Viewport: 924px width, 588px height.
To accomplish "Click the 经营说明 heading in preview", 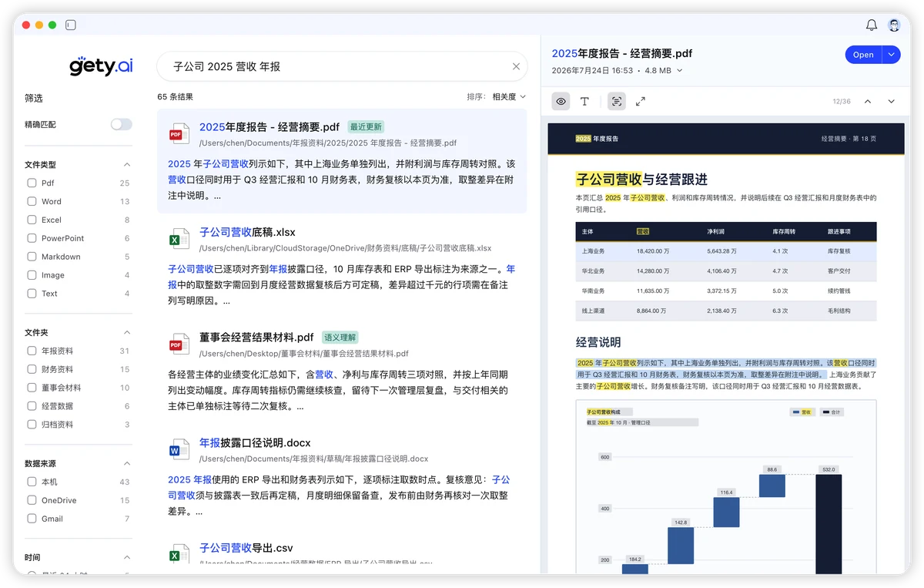I will click(x=598, y=342).
